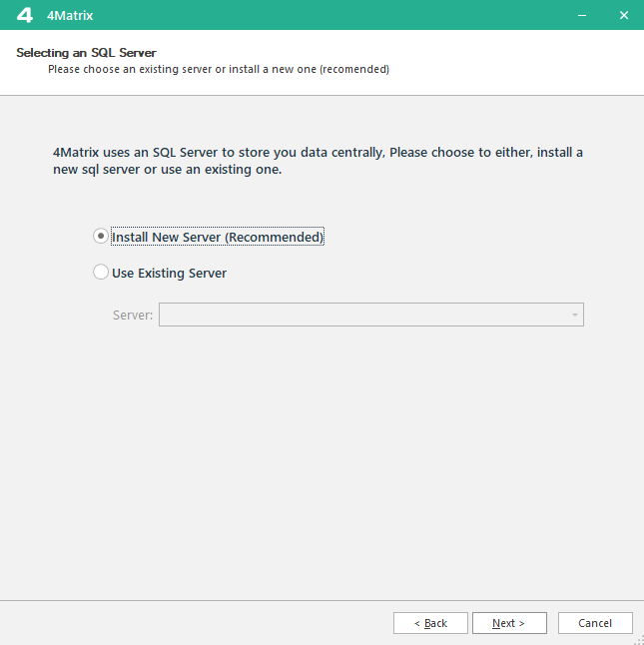Click the paragraph describing 4Matrix SQL Server usage
This screenshot has height=645, width=644.
point(318,161)
